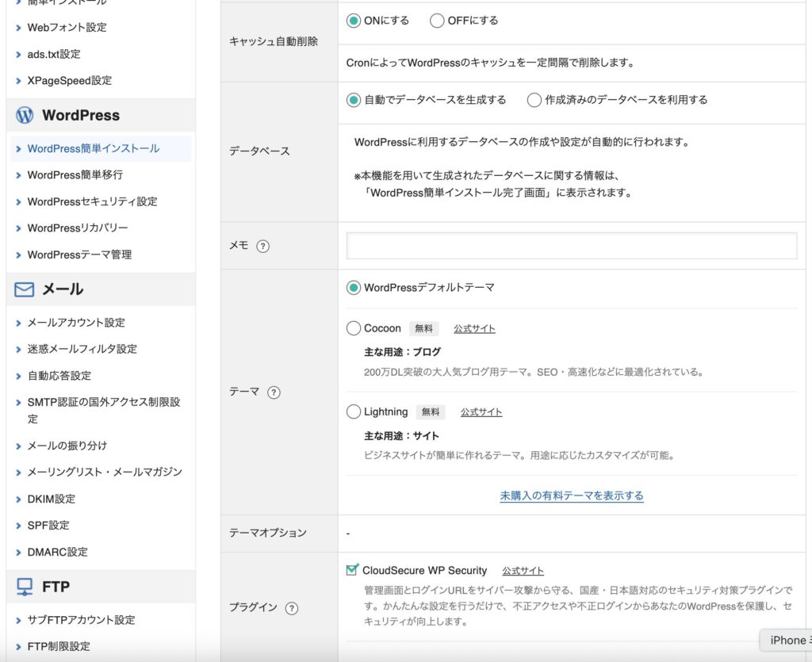This screenshot has height=662, width=812.
Task: Select ONにする for cache auto-delete
Action: tap(353, 21)
